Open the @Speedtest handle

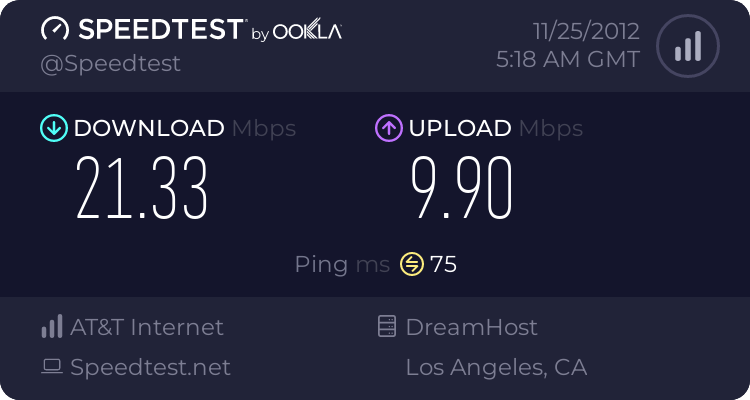tap(110, 64)
